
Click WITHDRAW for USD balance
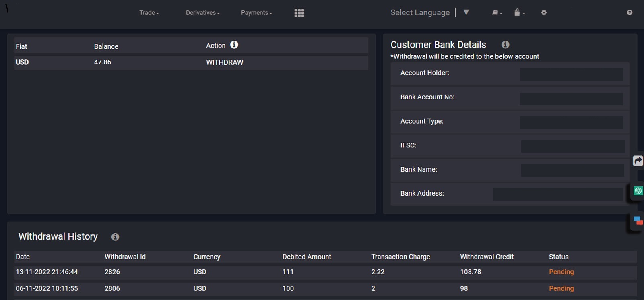click(225, 62)
